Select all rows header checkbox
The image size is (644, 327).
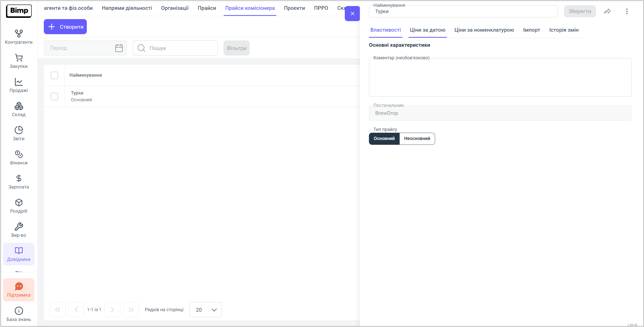point(54,75)
